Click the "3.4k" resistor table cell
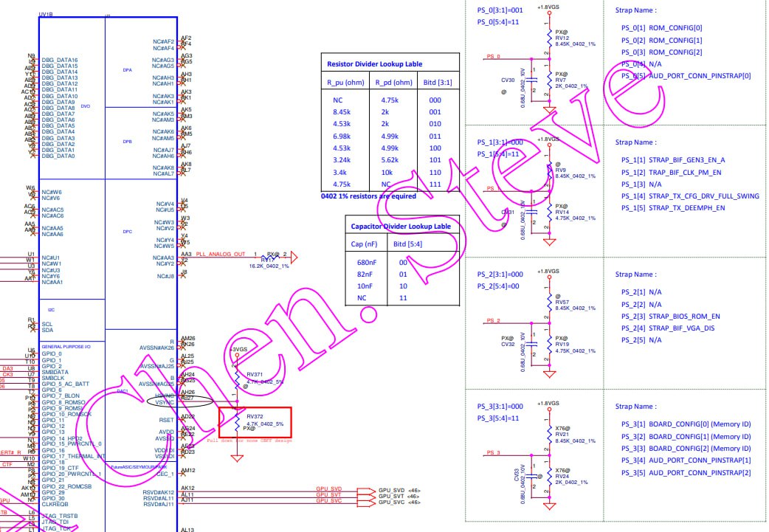Screen dimensions: 769x532 (340, 173)
